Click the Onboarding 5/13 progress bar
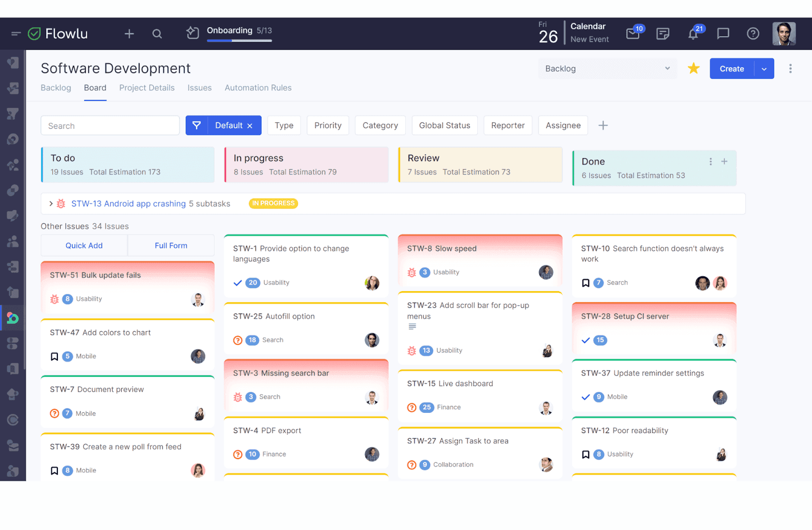 239,41
